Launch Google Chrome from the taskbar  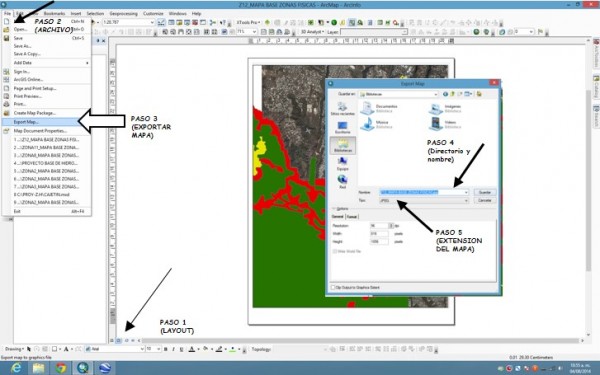point(61,368)
